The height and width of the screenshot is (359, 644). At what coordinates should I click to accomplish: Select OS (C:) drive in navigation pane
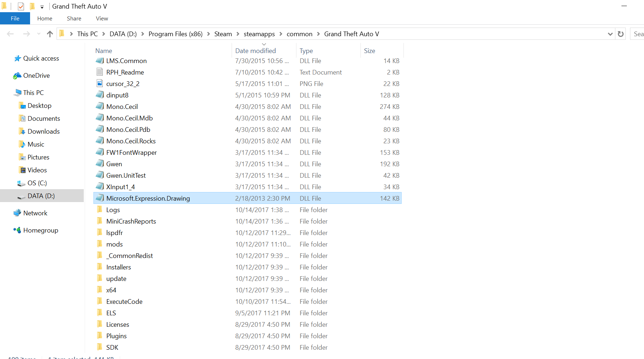tap(37, 183)
